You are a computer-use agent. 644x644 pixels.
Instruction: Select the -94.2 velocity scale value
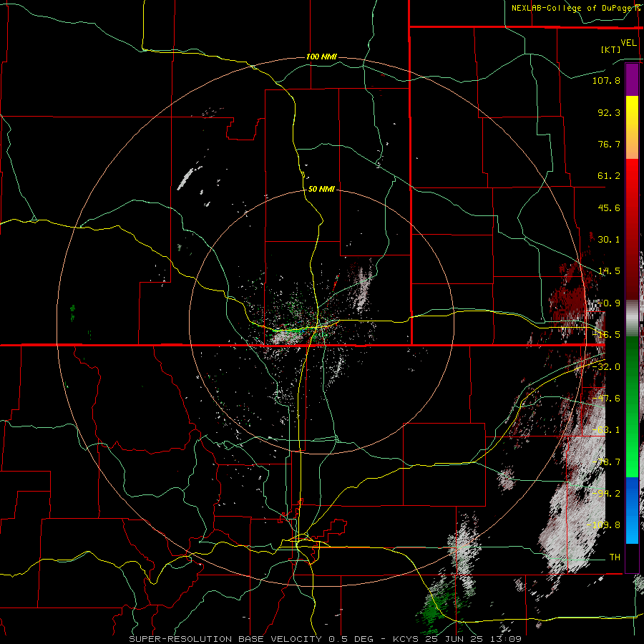tap(606, 493)
